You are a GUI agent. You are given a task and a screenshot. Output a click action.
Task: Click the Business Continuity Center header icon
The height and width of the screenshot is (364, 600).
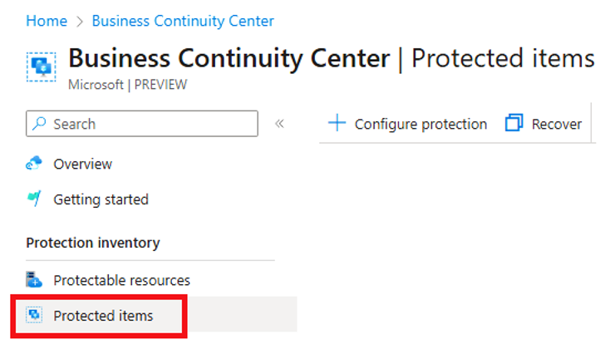tap(42, 67)
